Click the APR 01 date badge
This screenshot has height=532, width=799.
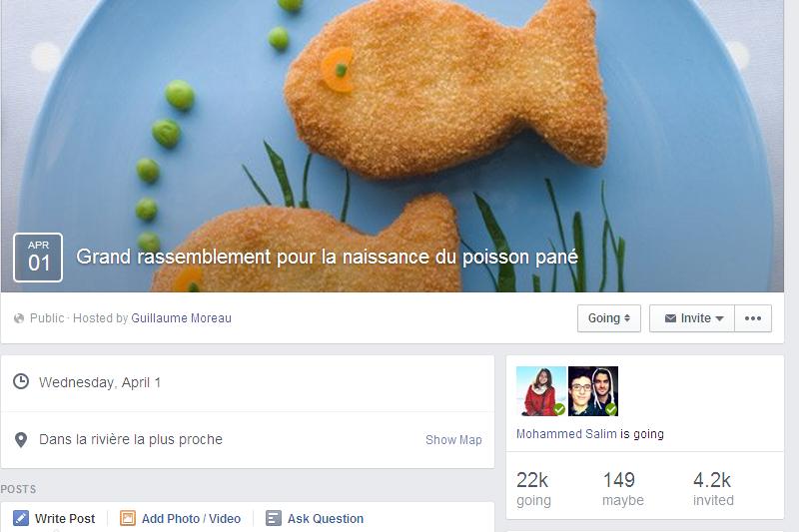(38, 258)
